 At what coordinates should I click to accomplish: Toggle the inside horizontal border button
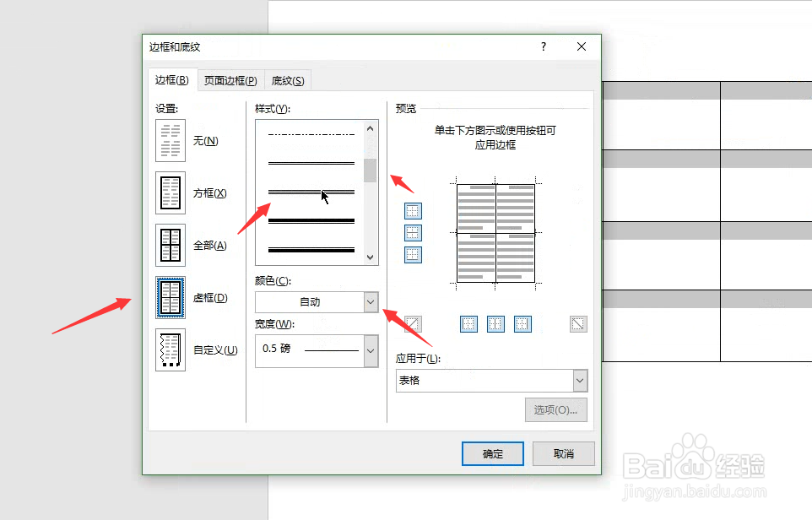coord(413,233)
